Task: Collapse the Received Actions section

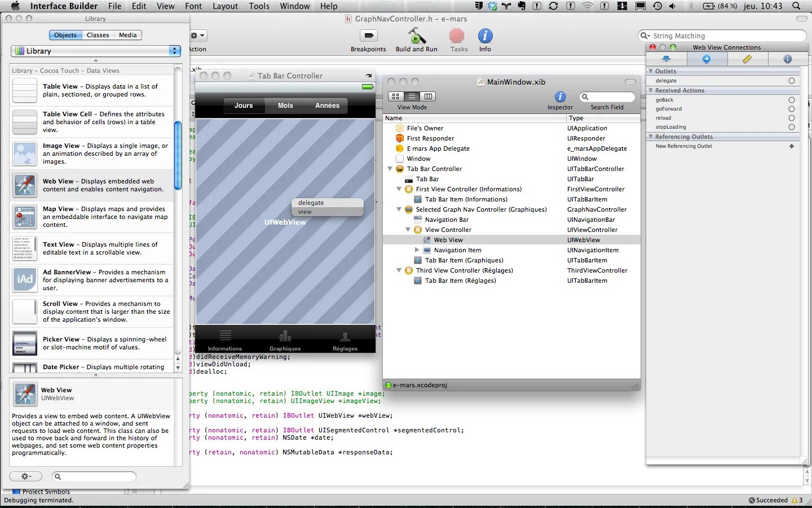Action: click(651, 90)
